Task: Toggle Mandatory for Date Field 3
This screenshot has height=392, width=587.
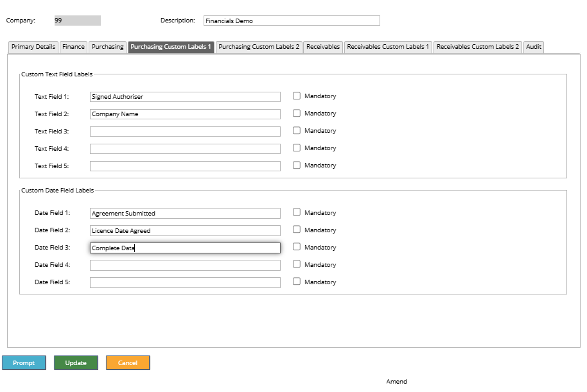Action: pos(297,247)
